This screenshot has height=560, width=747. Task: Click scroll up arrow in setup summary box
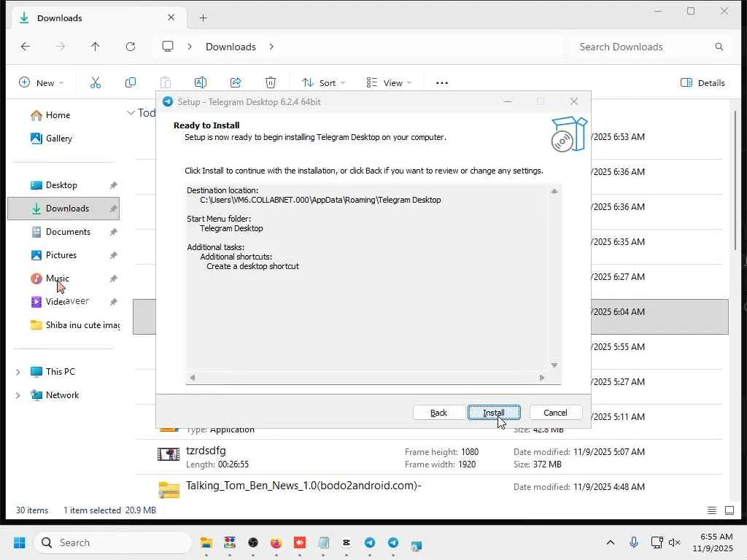[x=554, y=191]
